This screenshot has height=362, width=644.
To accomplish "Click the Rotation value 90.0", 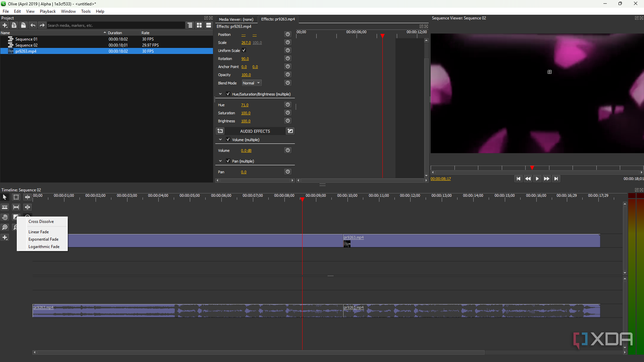I will 245,59.
